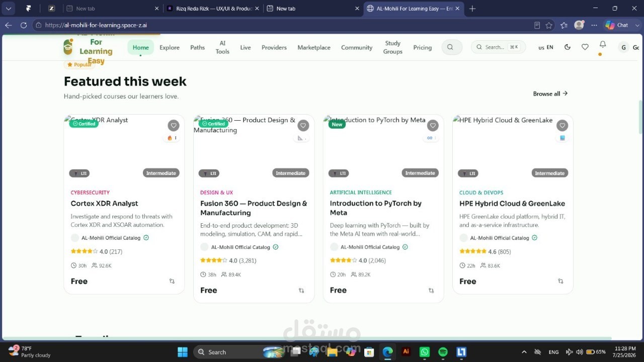Favorite the HPE Hybrid Cloud course heart
The width and height of the screenshot is (644, 362).
562,126
